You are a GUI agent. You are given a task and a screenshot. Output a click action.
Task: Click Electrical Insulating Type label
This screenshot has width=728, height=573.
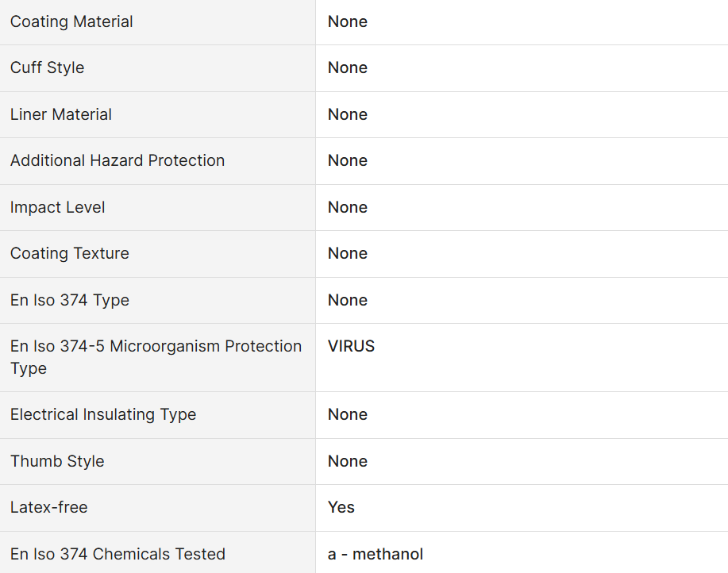pyautogui.click(x=103, y=414)
